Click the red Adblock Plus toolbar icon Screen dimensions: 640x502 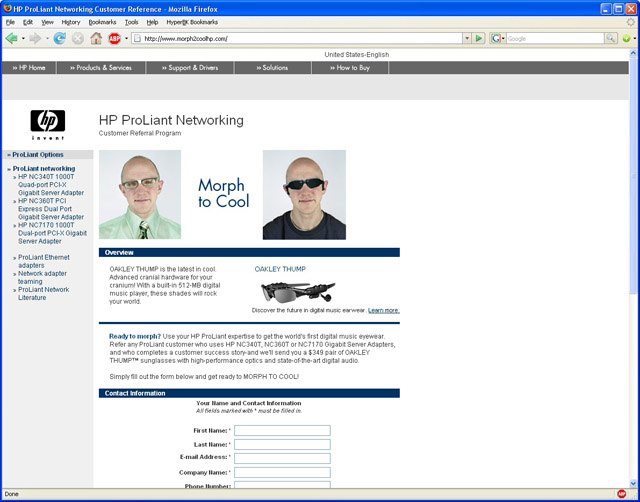(115, 38)
